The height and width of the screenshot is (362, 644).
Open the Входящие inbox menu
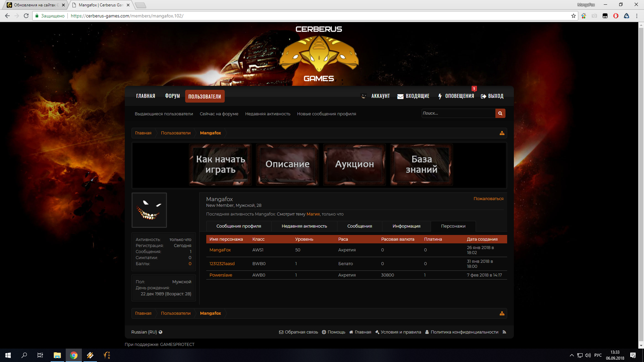click(x=413, y=96)
